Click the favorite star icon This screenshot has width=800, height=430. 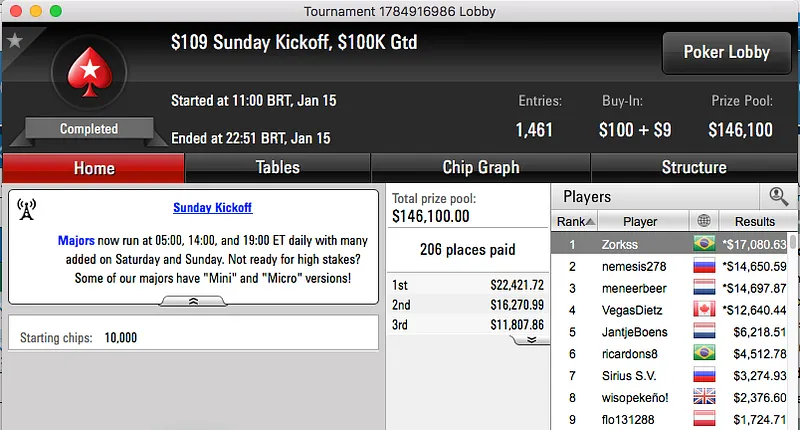click(14, 41)
